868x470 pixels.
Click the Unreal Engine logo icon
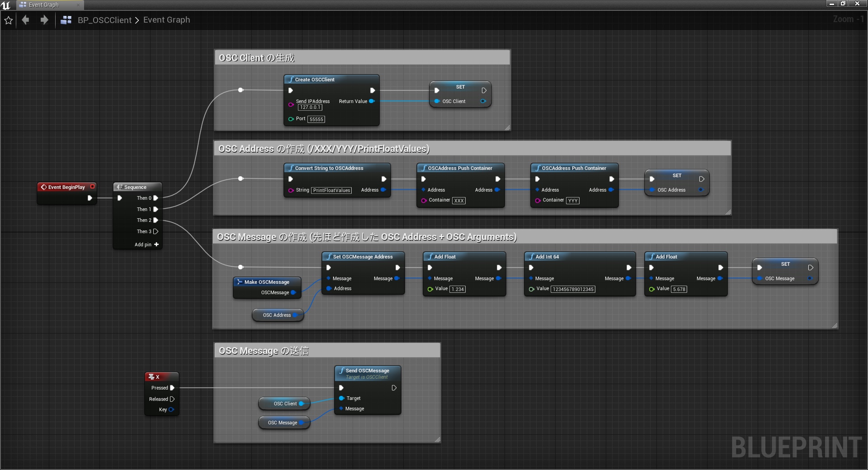tap(5, 5)
